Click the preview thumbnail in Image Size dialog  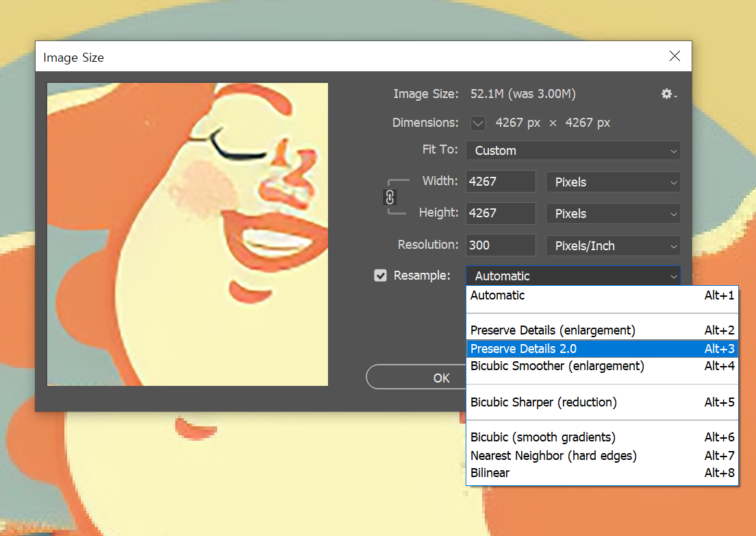click(x=188, y=234)
